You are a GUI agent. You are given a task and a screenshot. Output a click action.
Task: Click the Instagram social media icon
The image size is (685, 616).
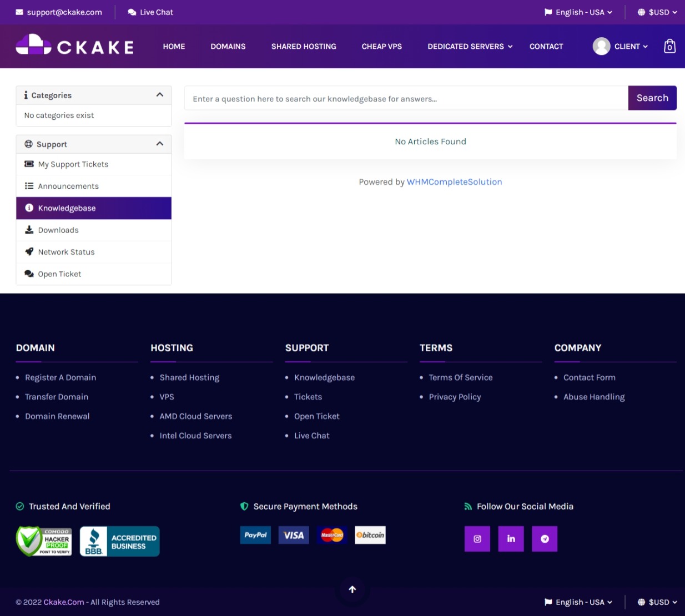tap(477, 538)
